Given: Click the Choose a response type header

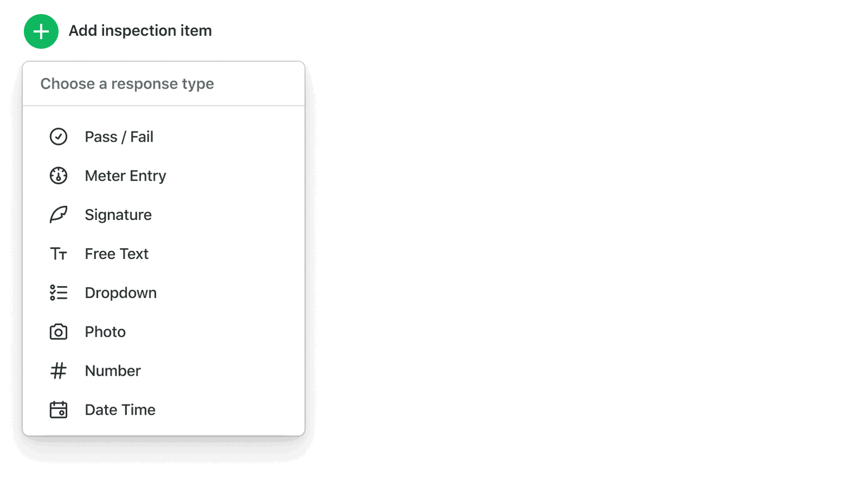Looking at the screenshot, I should click(127, 84).
